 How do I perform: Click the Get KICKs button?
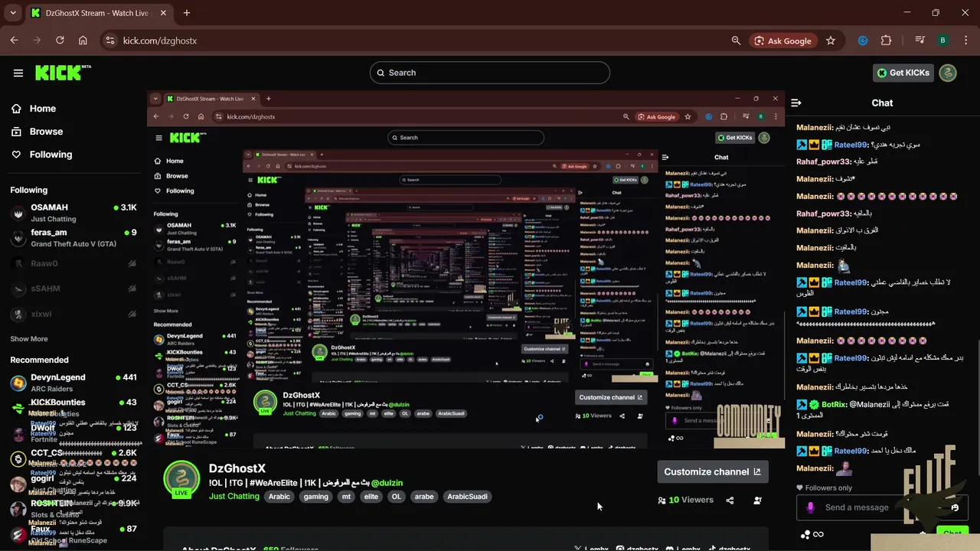click(903, 73)
